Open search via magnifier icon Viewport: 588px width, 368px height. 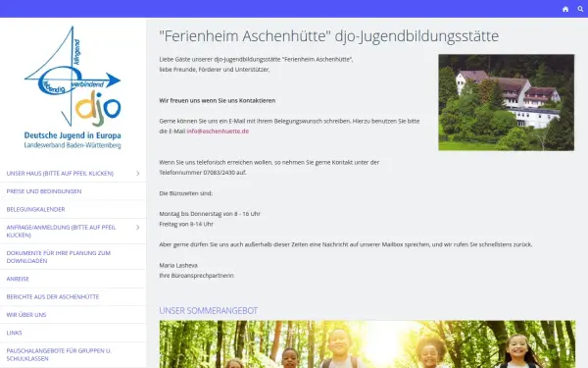(580, 9)
